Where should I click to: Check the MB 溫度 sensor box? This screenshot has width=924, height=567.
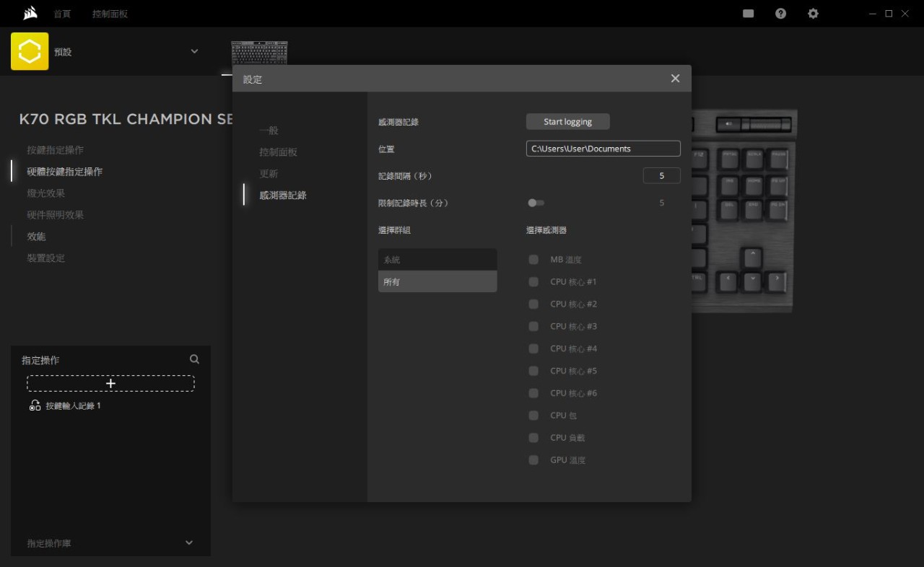pos(533,260)
